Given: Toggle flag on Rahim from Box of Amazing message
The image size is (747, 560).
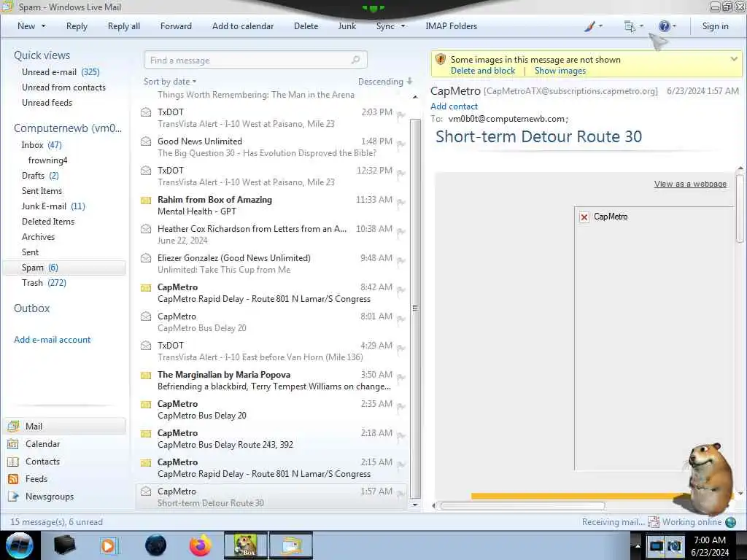Looking at the screenshot, I should (x=401, y=203).
